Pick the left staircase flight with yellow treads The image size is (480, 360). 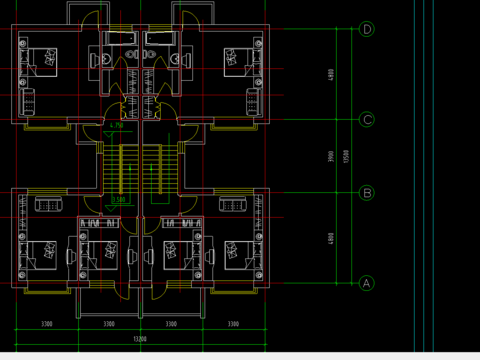121,169
